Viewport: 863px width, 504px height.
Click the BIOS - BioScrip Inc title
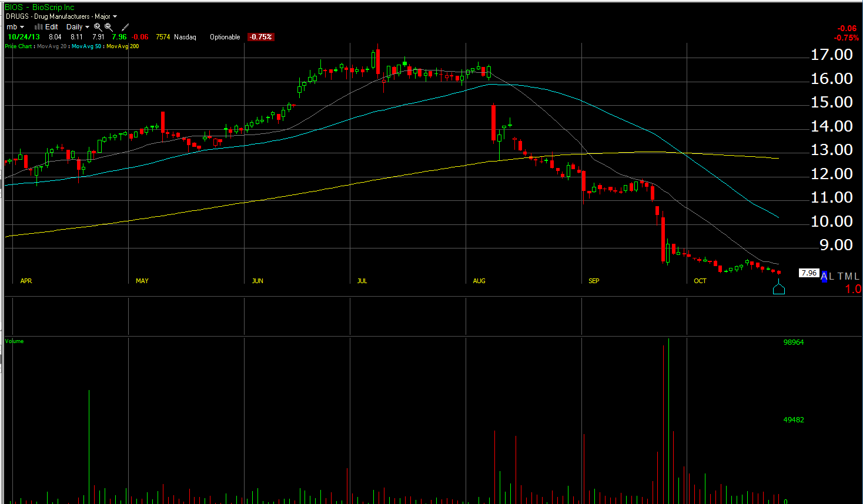(39, 7)
